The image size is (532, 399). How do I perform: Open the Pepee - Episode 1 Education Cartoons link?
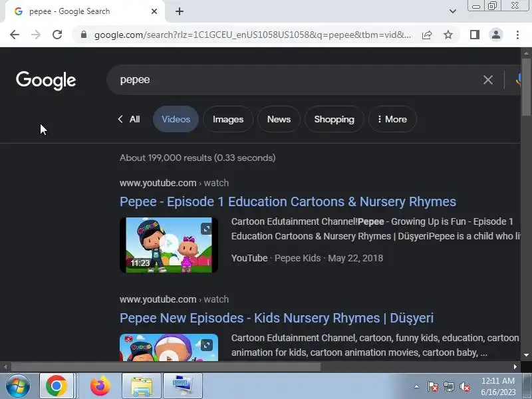click(x=288, y=201)
